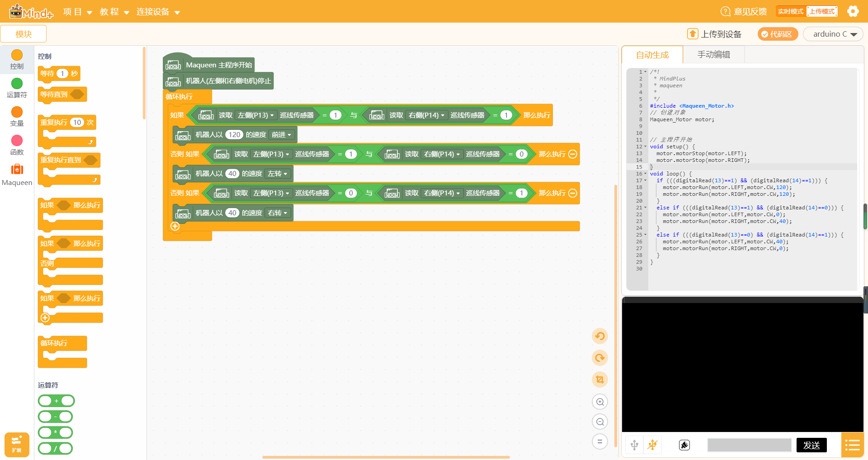Click the orange USB disconnect icon
This screenshot has height=460, width=868.
(x=652, y=445)
